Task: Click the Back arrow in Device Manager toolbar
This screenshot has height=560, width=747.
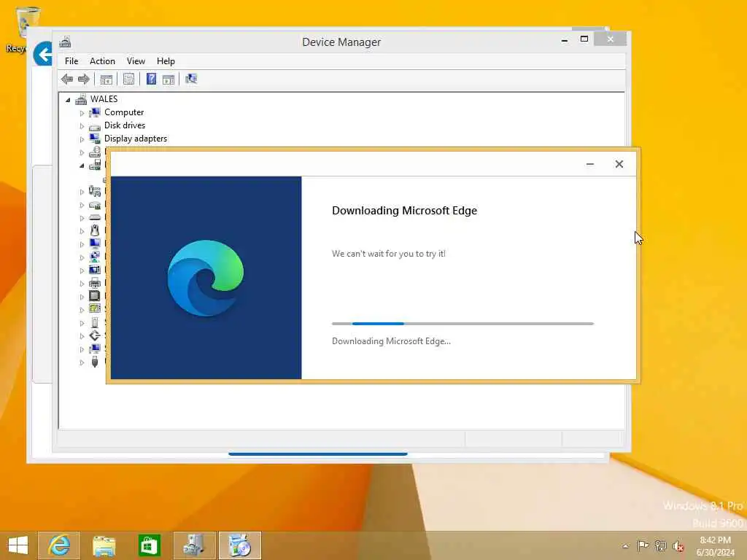Action: coord(67,79)
